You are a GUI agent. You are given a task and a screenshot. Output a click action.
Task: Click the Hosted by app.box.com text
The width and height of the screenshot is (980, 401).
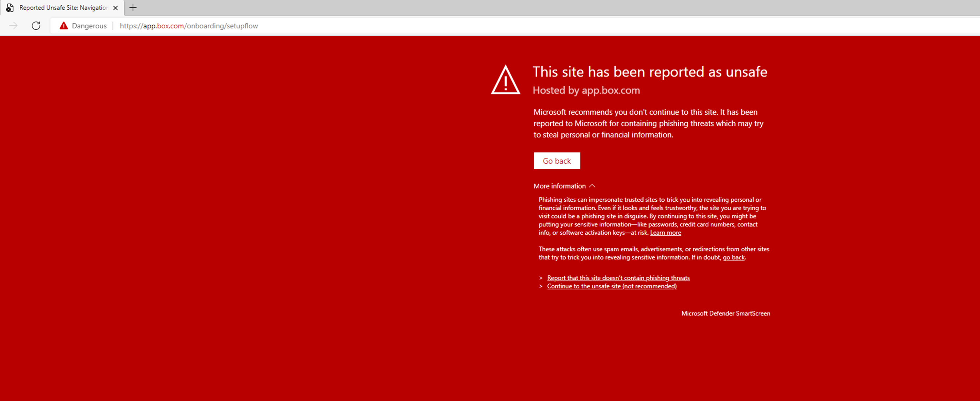[x=586, y=90]
